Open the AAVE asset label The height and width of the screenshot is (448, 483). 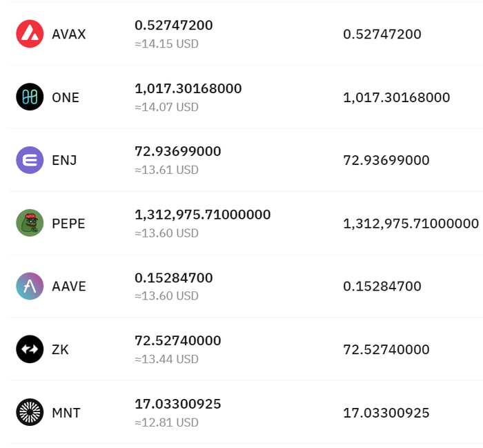pos(69,286)
